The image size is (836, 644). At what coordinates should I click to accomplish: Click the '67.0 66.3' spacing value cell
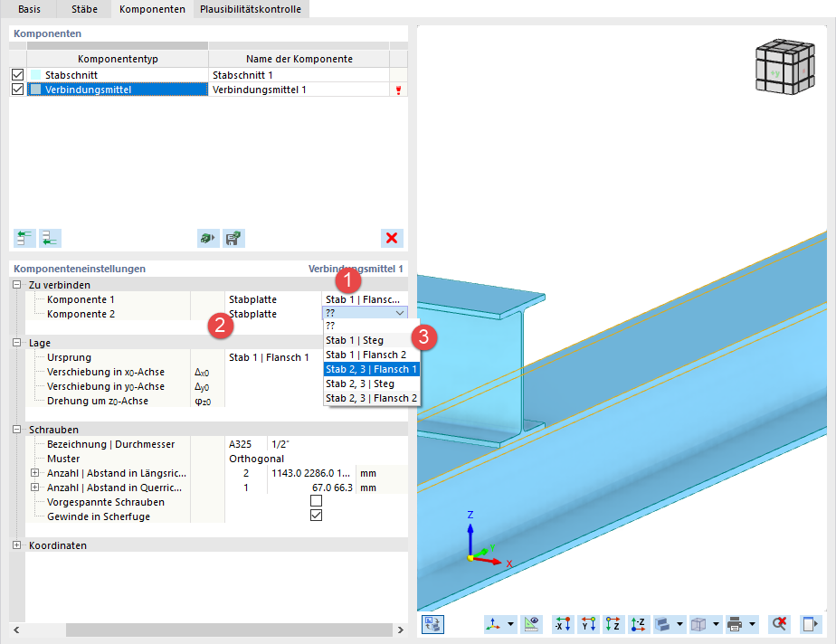coord(312,488)
